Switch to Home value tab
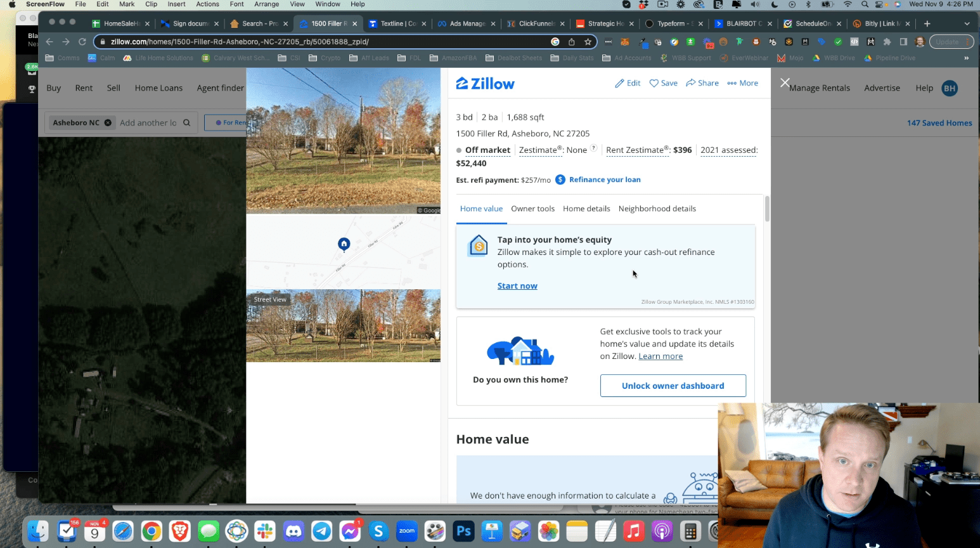 pos(481,209)
